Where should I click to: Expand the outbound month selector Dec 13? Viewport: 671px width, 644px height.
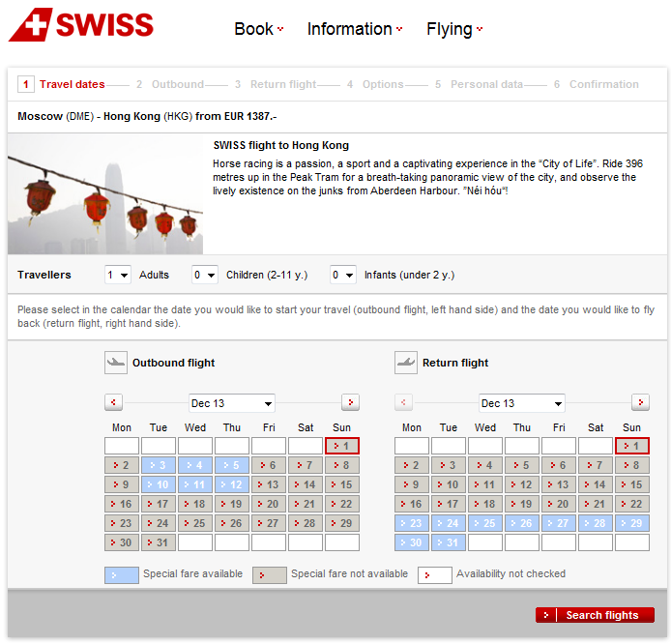click(232, 403)
